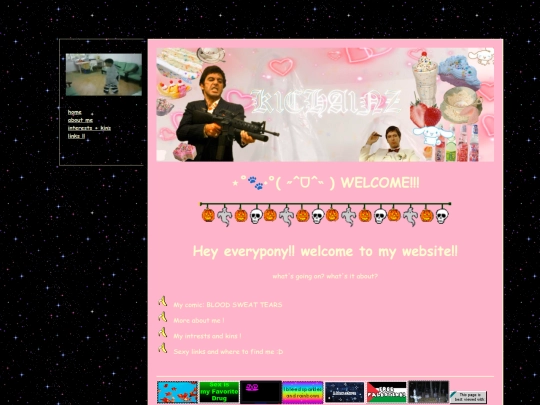Click the Halloween pumpkin garland image
The image size is (540, 405).
(x=325, y=214)
